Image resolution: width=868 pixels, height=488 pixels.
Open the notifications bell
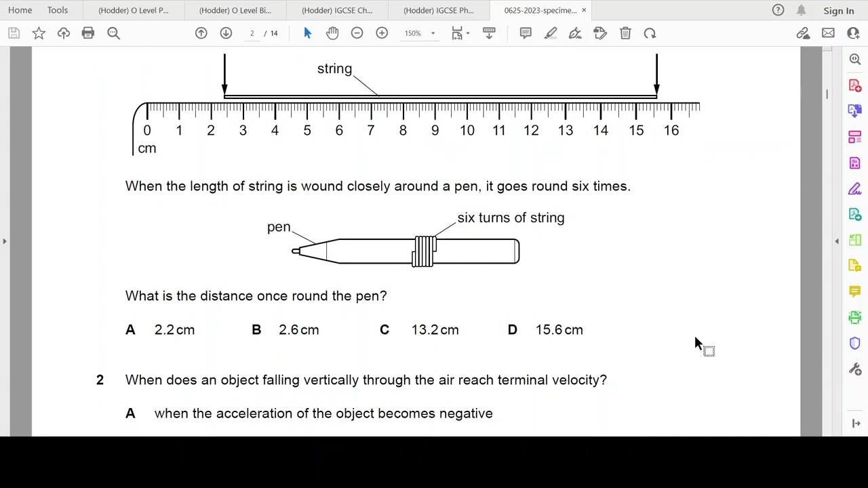(801, 10)
